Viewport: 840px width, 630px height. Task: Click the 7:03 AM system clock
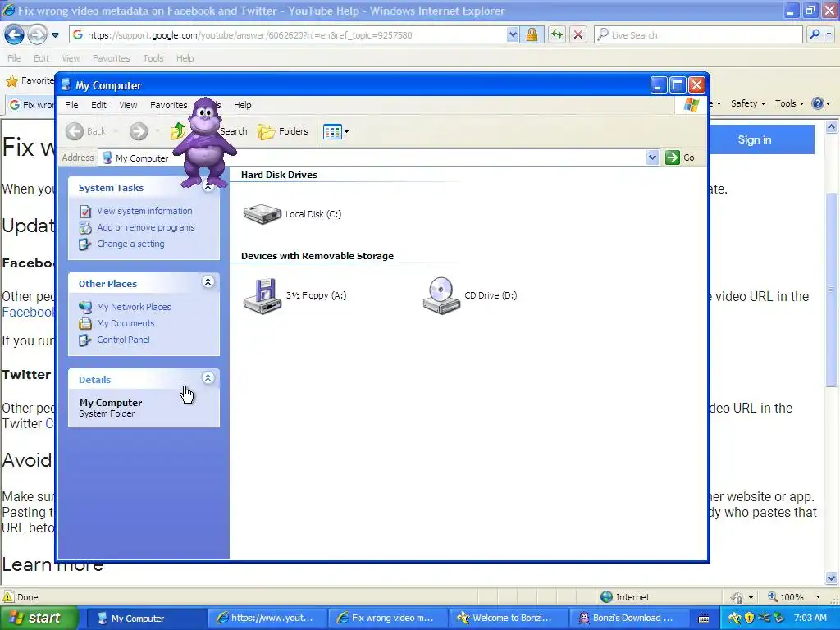point(810,618)
